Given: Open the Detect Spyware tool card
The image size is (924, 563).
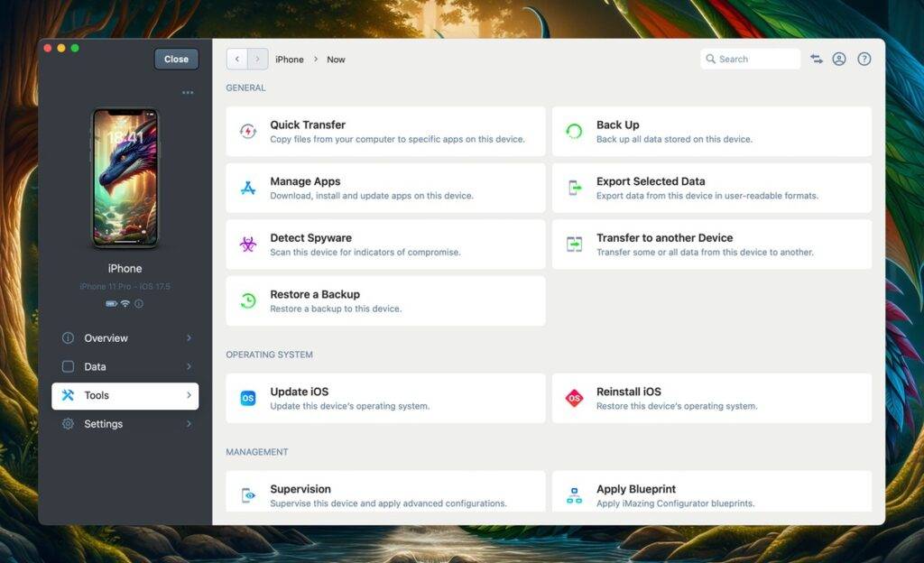Looking at the screenshot, I should (x=385, y=245).
